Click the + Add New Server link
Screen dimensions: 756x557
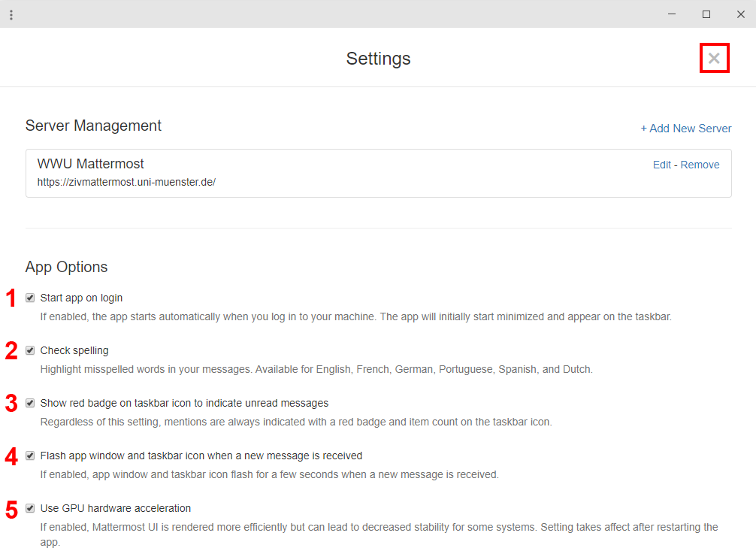(685, 129)
